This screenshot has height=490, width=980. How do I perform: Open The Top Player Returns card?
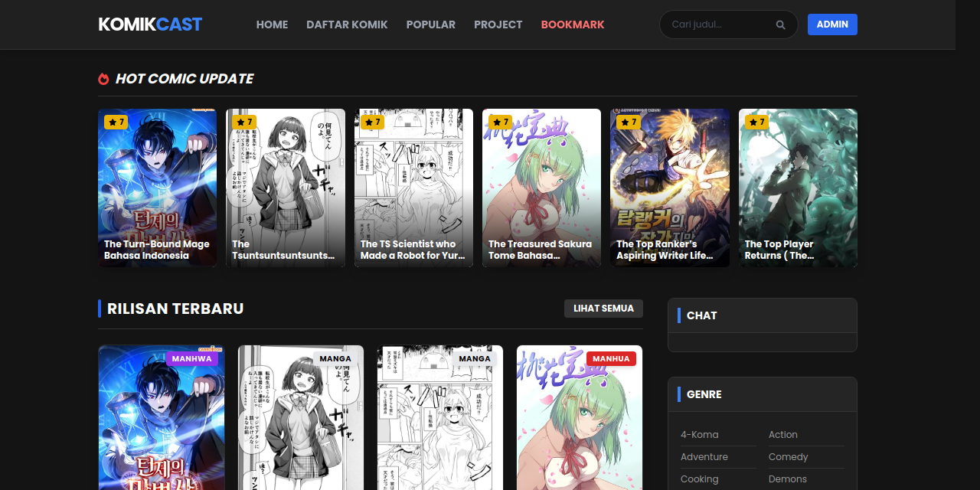[x=798, y=188]
